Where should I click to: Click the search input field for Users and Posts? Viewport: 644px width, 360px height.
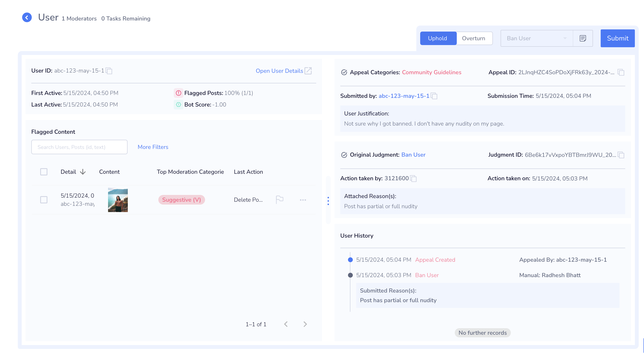click(x=79, y=147)
